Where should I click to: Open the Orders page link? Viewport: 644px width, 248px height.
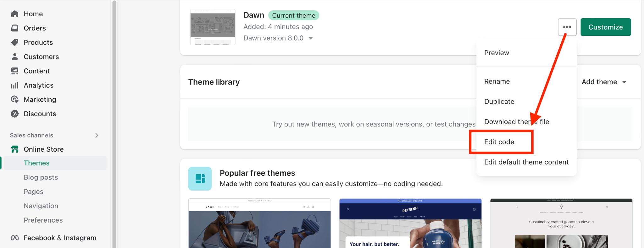[x=35, y=28]
